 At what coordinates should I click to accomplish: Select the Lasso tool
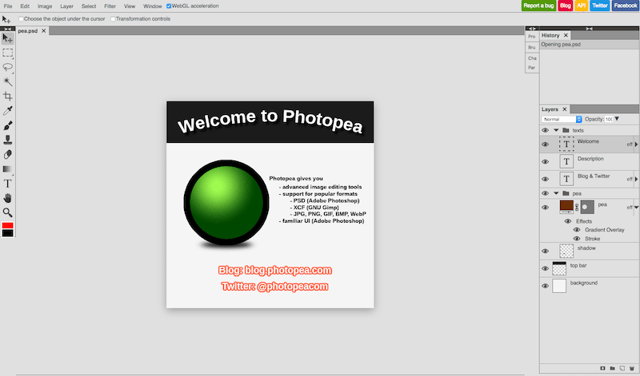(x=8, y=67)
